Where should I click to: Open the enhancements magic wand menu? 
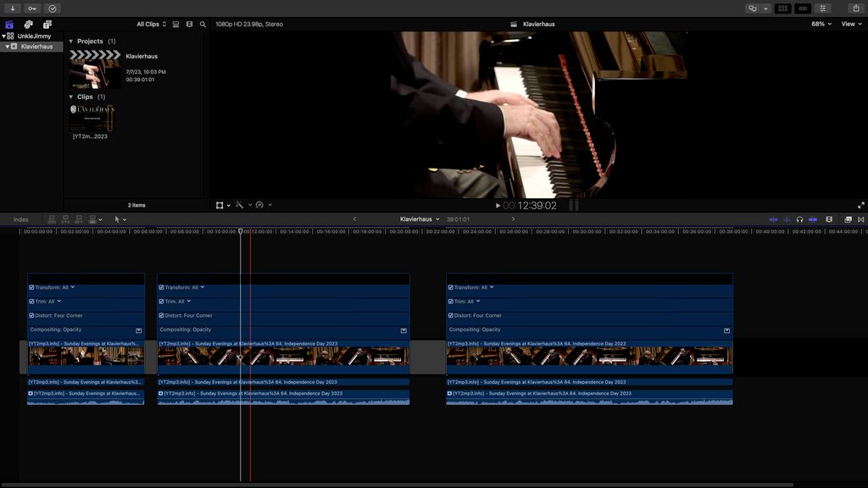[x=243, y=205]
